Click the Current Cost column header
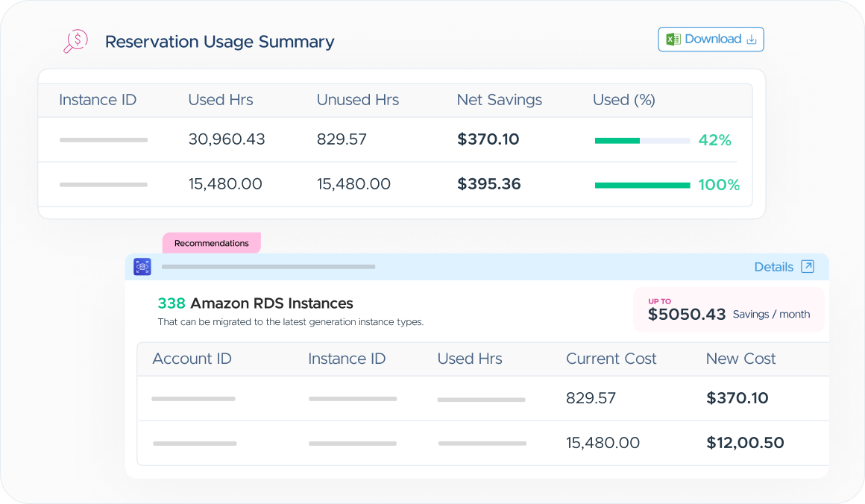The image size is (865, 504). coord(611,359)
